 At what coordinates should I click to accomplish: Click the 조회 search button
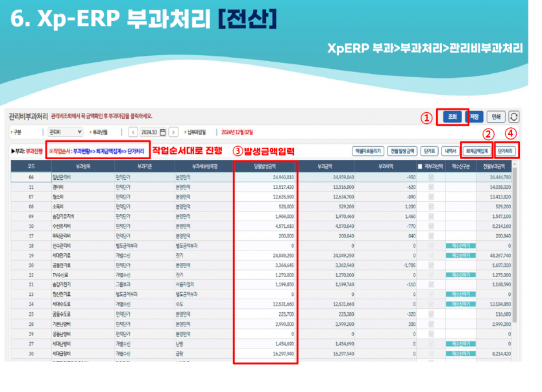coord(452,117)
